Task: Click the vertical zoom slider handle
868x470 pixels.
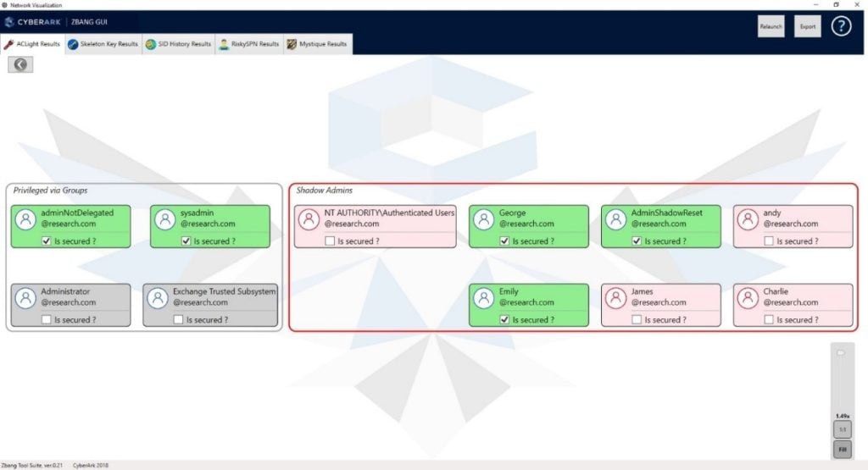Action: [841, 353]
